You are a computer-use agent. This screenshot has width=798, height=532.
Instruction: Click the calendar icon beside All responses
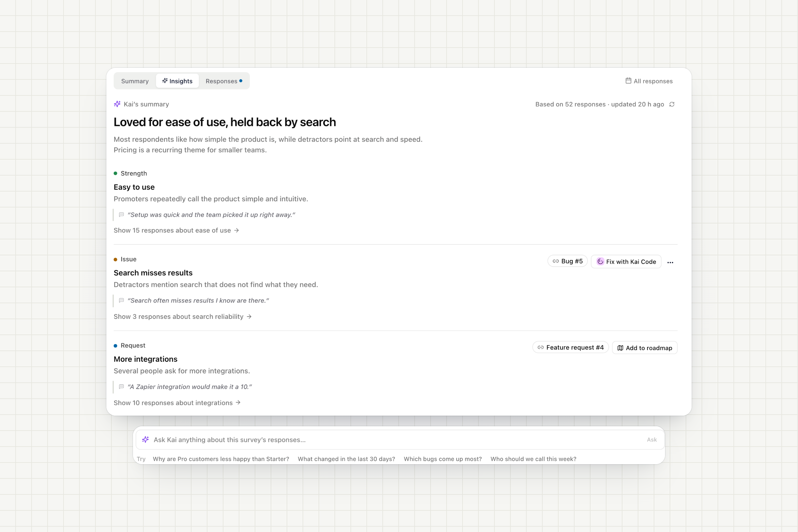[628, 81]
